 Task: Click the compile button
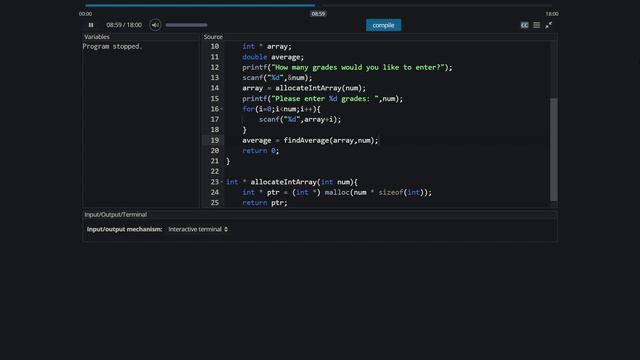(383, 25)
